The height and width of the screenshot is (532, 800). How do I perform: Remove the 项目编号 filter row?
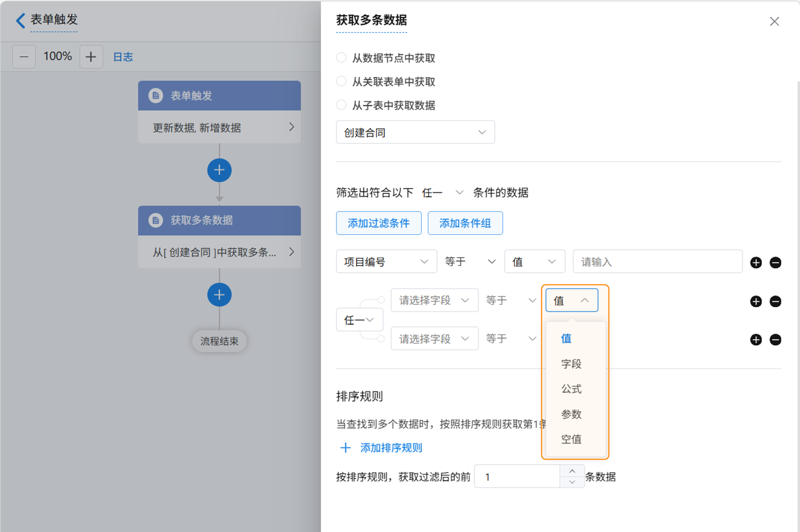pyautogui.click(x=775, y=262)
